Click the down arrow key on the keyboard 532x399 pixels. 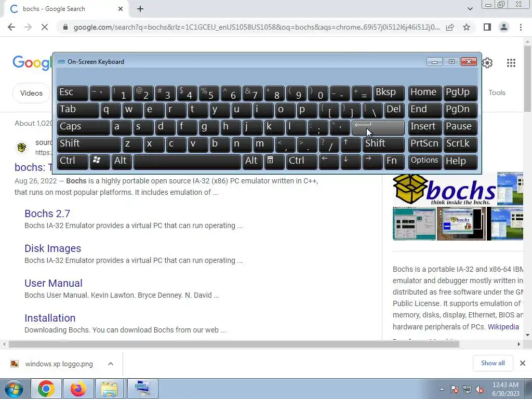click(x=351, y=162)
